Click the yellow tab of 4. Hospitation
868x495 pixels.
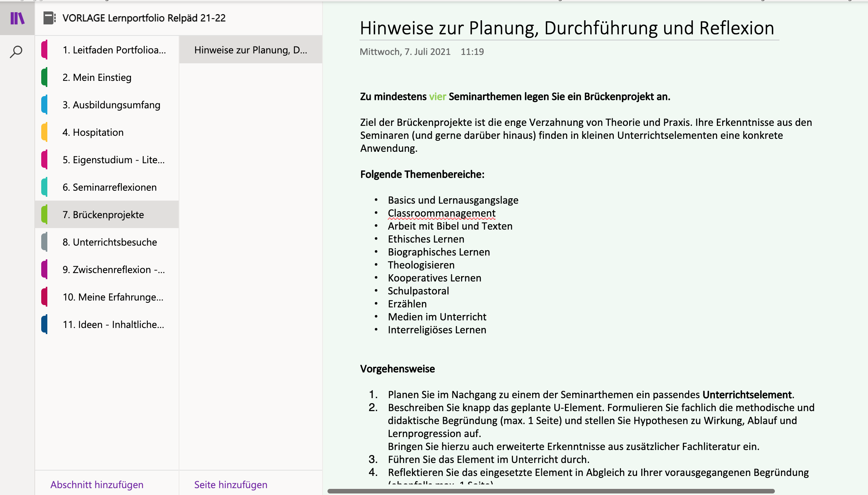45,132
